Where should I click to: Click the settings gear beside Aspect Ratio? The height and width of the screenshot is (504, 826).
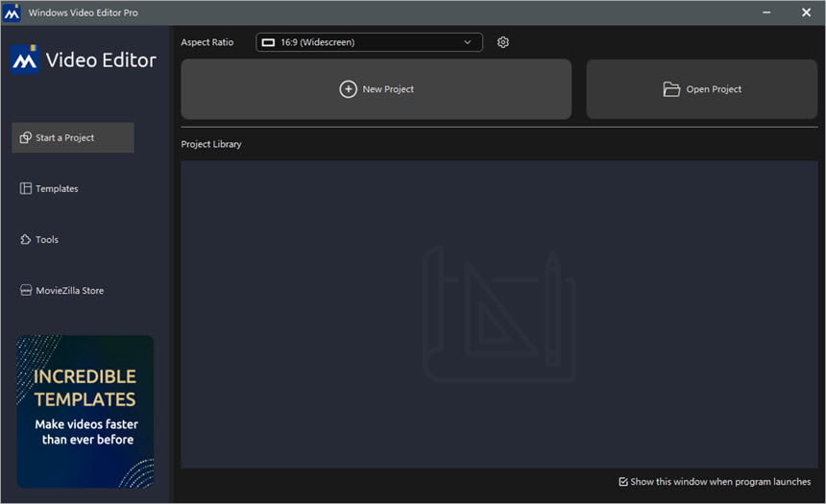[x=503, y=42]
